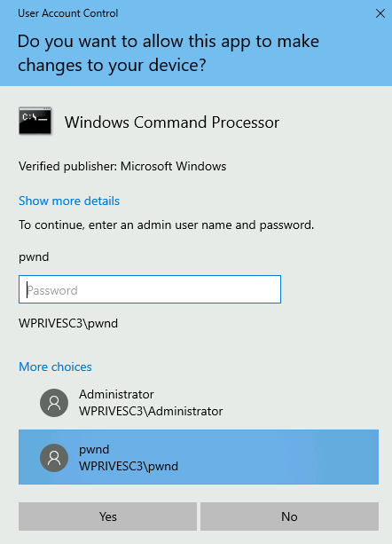The image size is (392, 544).
Task: Click the Windows Command Processor app name
Action: coord(172,122)
